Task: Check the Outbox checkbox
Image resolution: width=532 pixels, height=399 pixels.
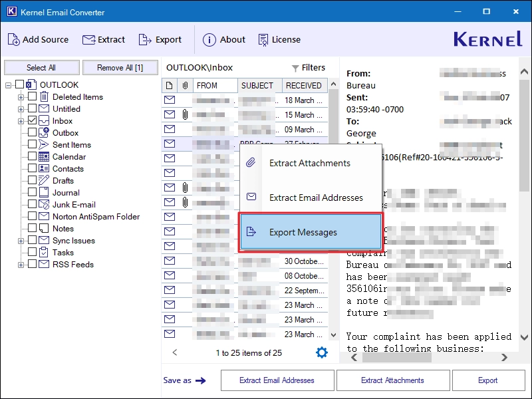Action: pyautogui.click(x=32, y=132)
